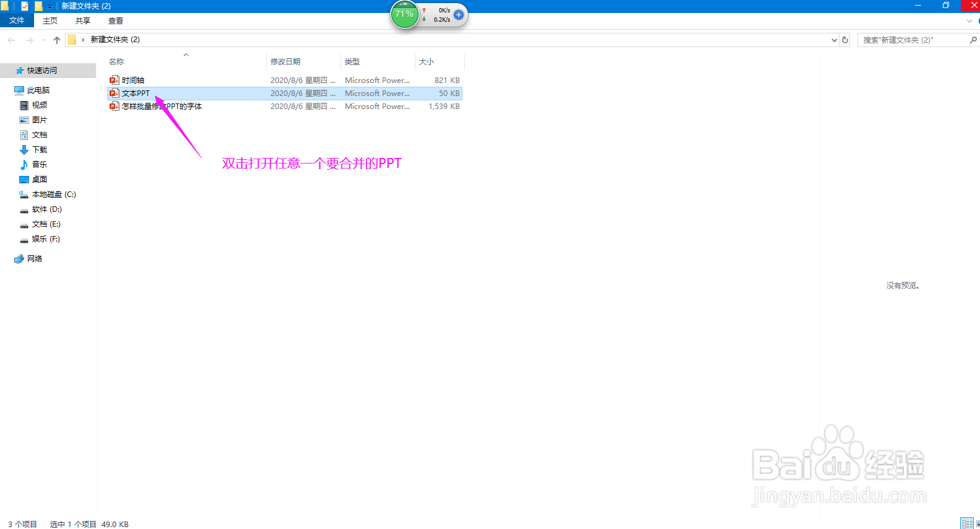
Task: Click the Properties quick access toolbar icon
Action: pos(25,6)
